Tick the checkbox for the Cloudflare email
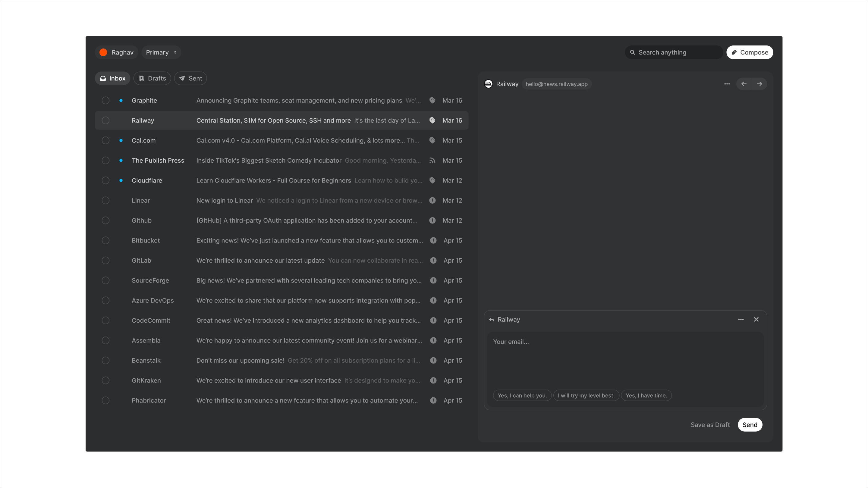This screenshot has width=868, height=488. (x=105, y=180)
